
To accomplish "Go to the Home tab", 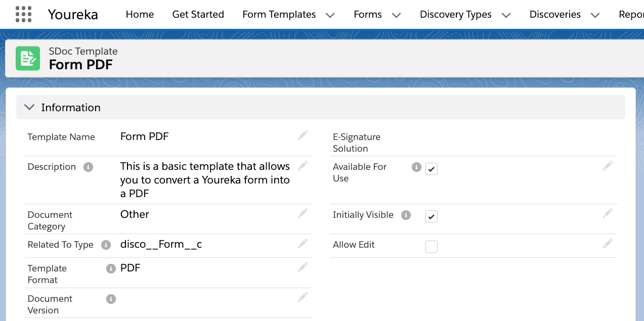I will pos(140,15).
